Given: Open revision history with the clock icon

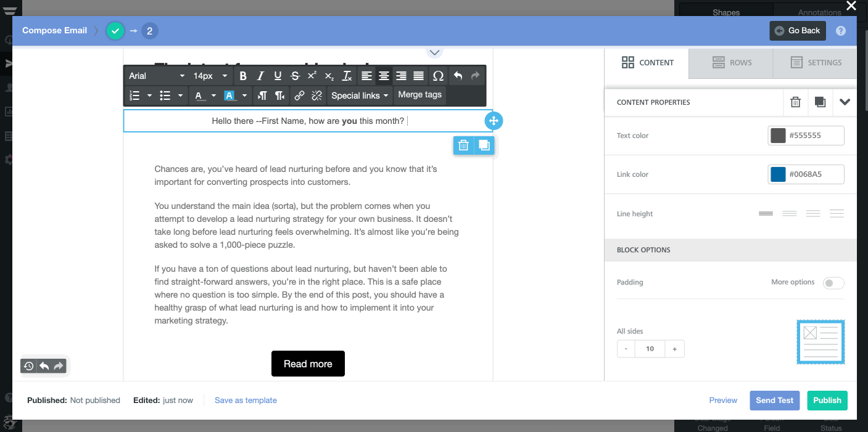Looking at the screenshot, I should click(28, 365).
